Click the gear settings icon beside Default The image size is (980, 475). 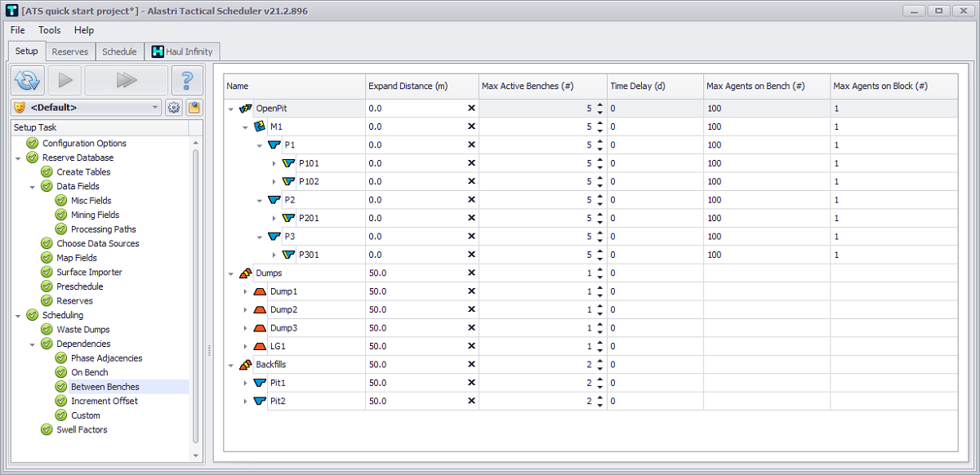click(x=173, y=107)
